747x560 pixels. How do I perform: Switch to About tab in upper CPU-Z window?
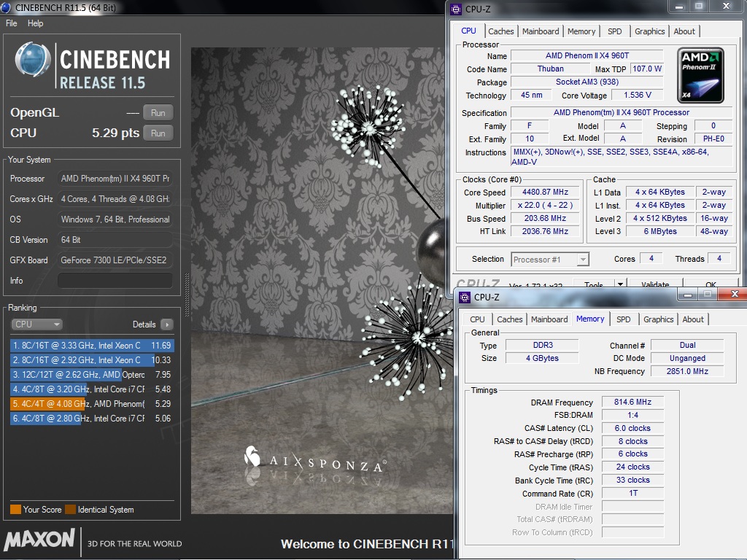tap(684, 31)
